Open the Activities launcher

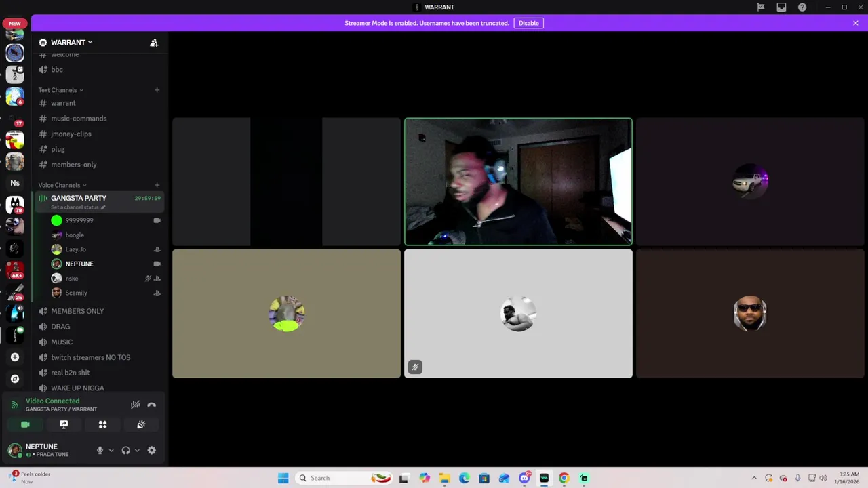[102, 424]
